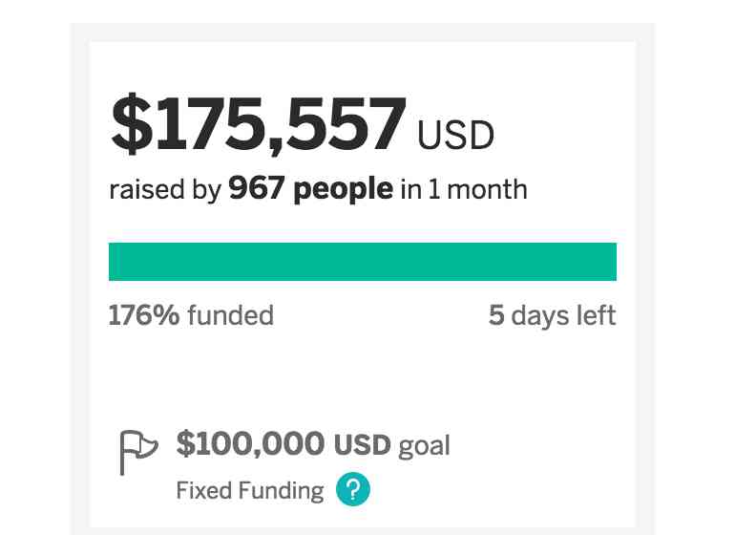756x535 pixels.
Task: Click the word "funded"
Action: pos(230,315)
